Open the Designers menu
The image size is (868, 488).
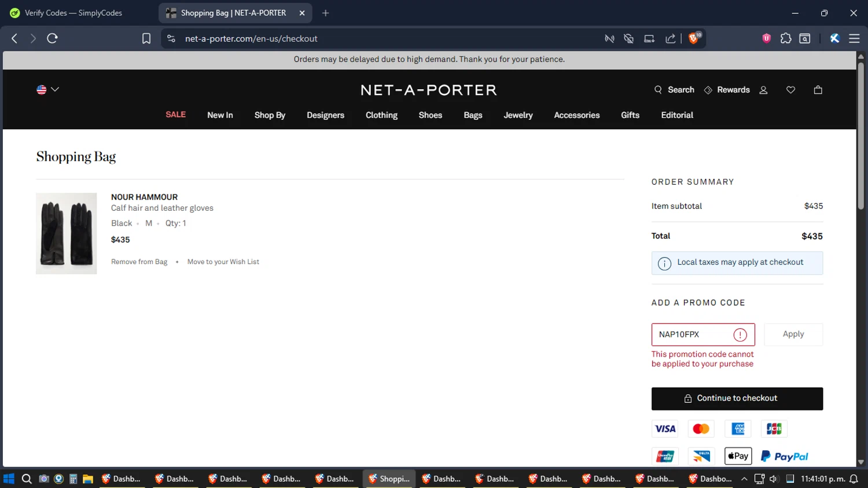pos(325,115)
